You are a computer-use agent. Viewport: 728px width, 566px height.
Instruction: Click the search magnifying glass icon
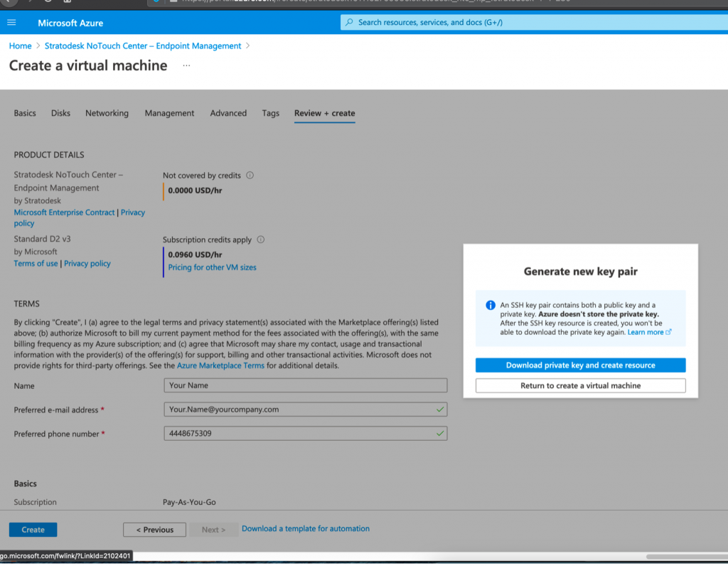pos(348,22)
